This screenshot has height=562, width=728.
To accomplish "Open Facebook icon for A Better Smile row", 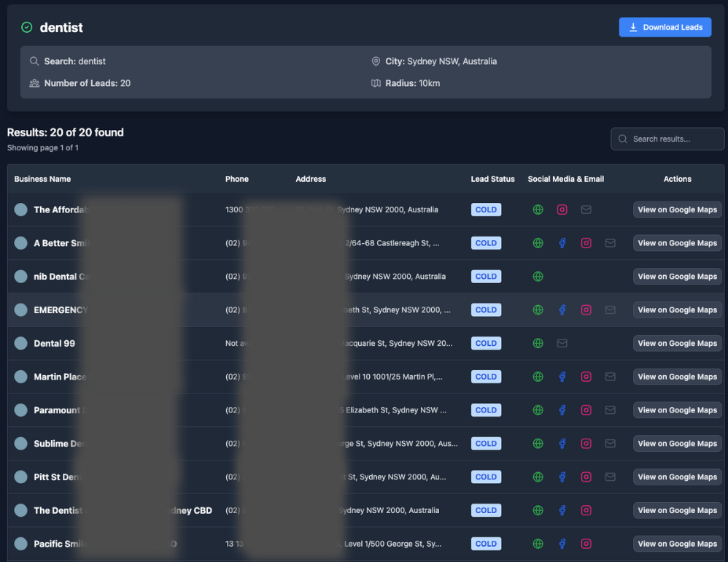I will [x=562, y=243].
